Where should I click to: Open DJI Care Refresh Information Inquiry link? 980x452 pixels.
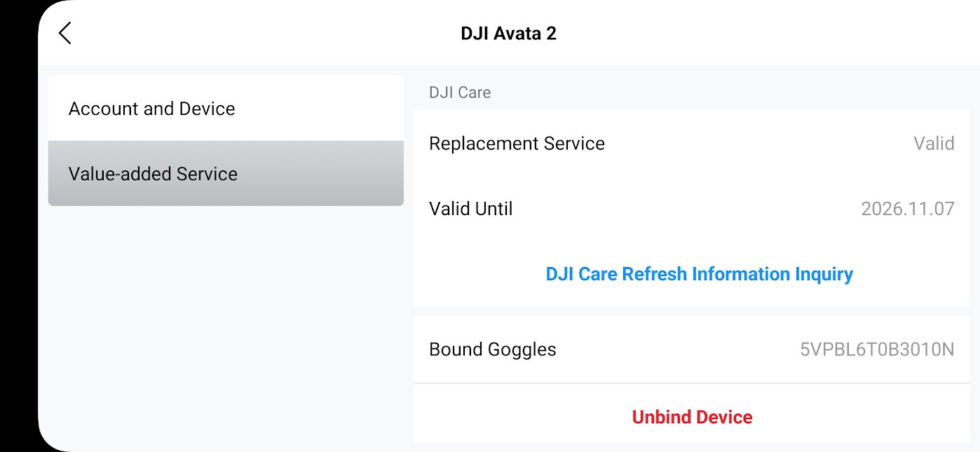click(x=699, y=274)
